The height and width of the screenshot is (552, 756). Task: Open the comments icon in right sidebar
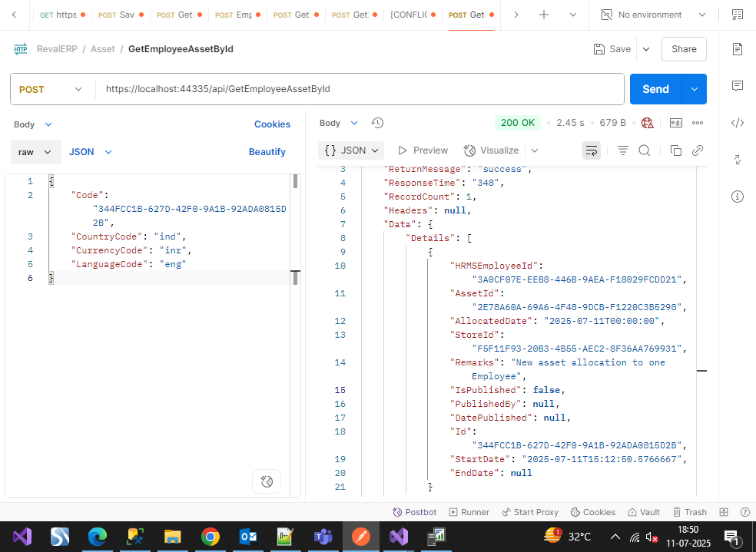738,85
